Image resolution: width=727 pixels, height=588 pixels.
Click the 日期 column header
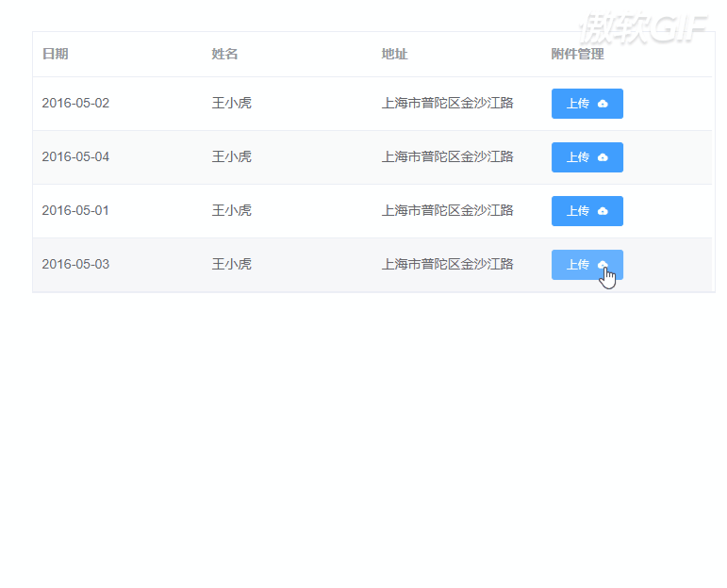(56, 54)
